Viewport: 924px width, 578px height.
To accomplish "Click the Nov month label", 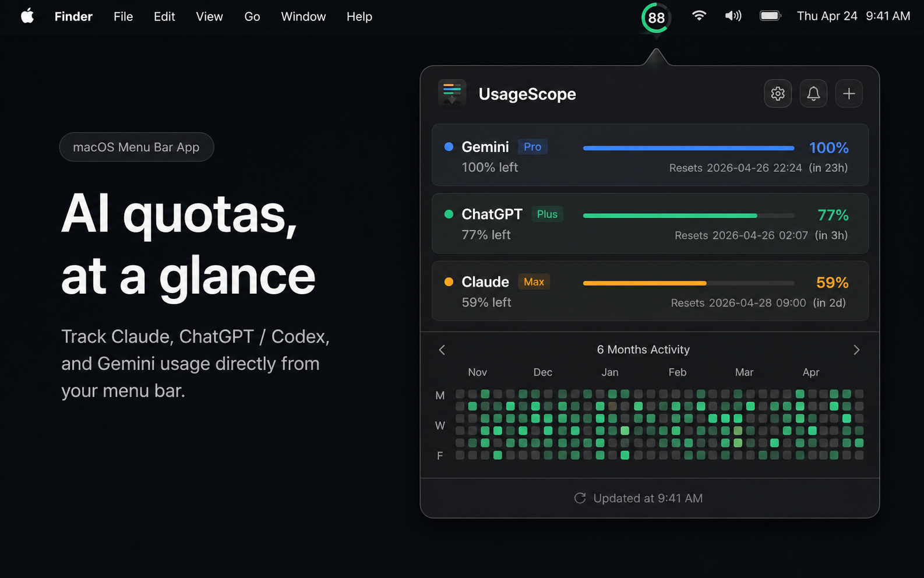I will (477, 372).
